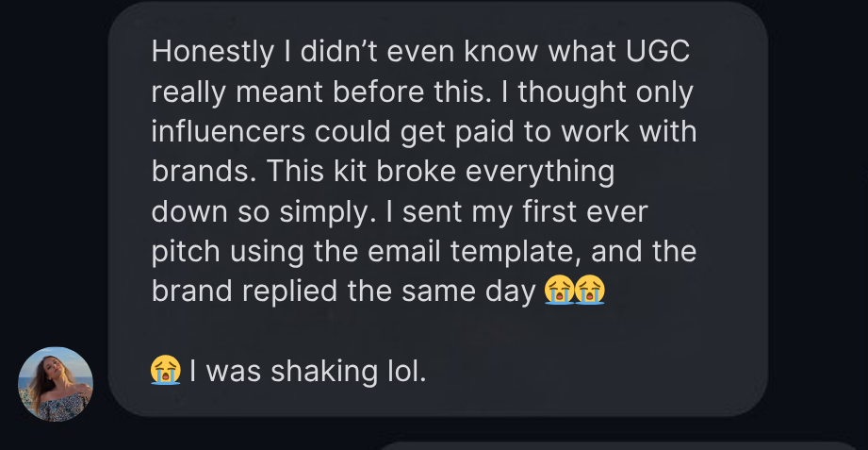Screen dimensions: 868x450
Task: Click second crying emoji after "same day"
Action: tap(589, 291)
